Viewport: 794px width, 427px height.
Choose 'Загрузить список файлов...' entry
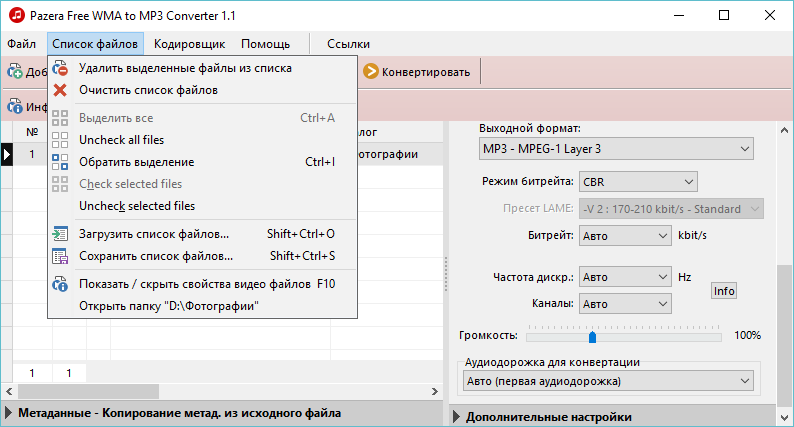click(x=203, y=234)
